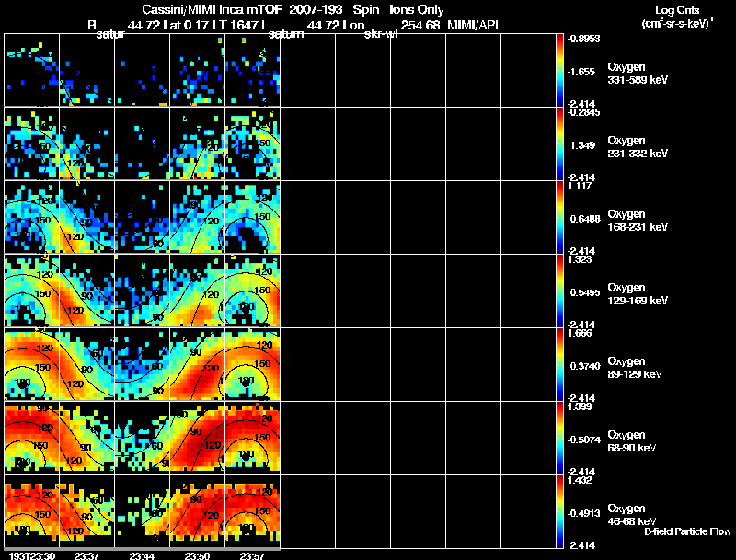This screenshot has height=560, width=736.
Task: Open the 46-68 keV image at 23:44
Action: pyautogui.click(x=143, y=511)
